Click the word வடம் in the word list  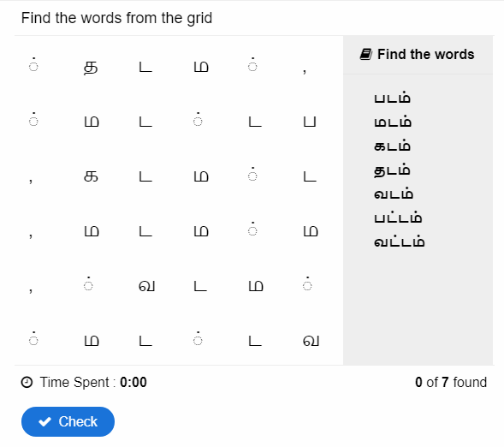click(x=394, y=194)
